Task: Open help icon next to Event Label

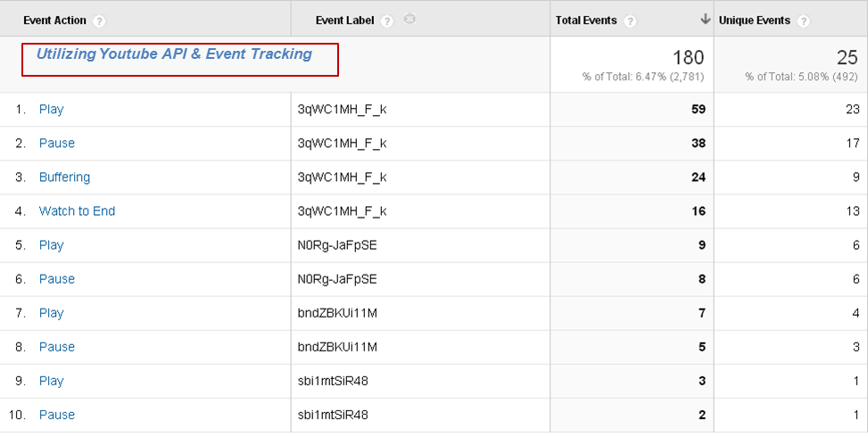Action: (387, 21)
